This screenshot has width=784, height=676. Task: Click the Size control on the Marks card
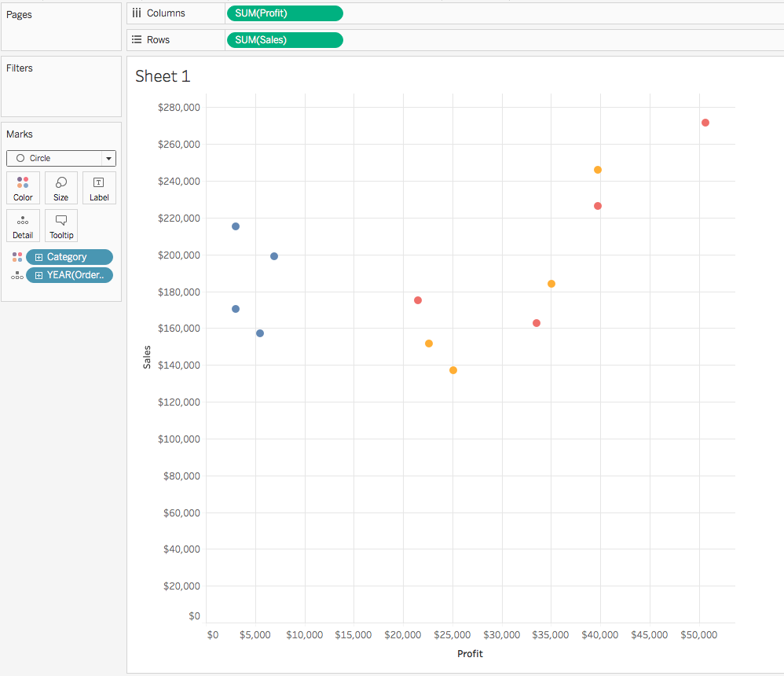[x=60, y=187]
